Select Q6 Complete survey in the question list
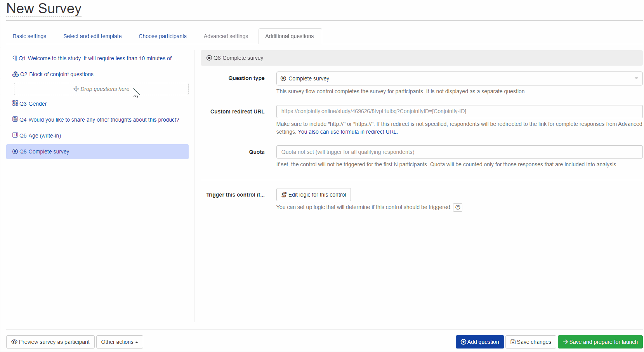 click(97, 152)
